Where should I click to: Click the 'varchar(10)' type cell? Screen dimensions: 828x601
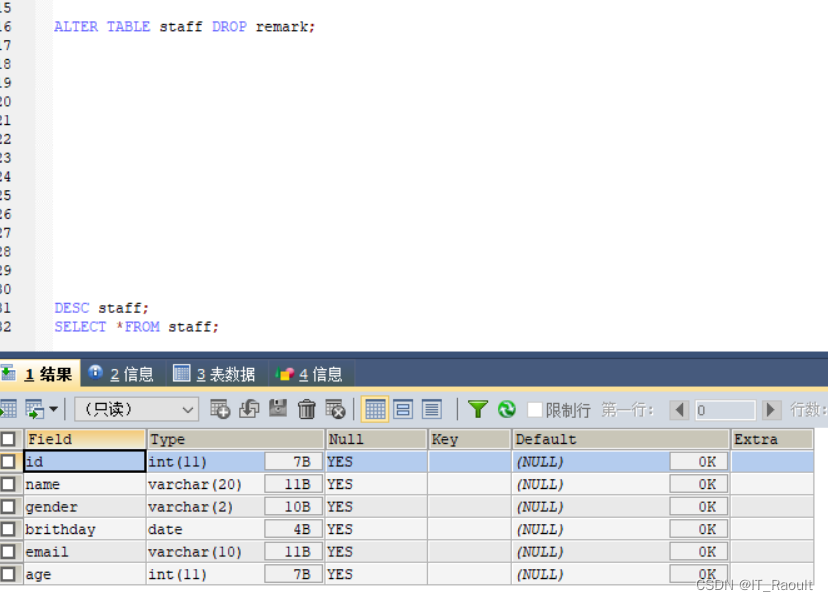pos(205,552)
